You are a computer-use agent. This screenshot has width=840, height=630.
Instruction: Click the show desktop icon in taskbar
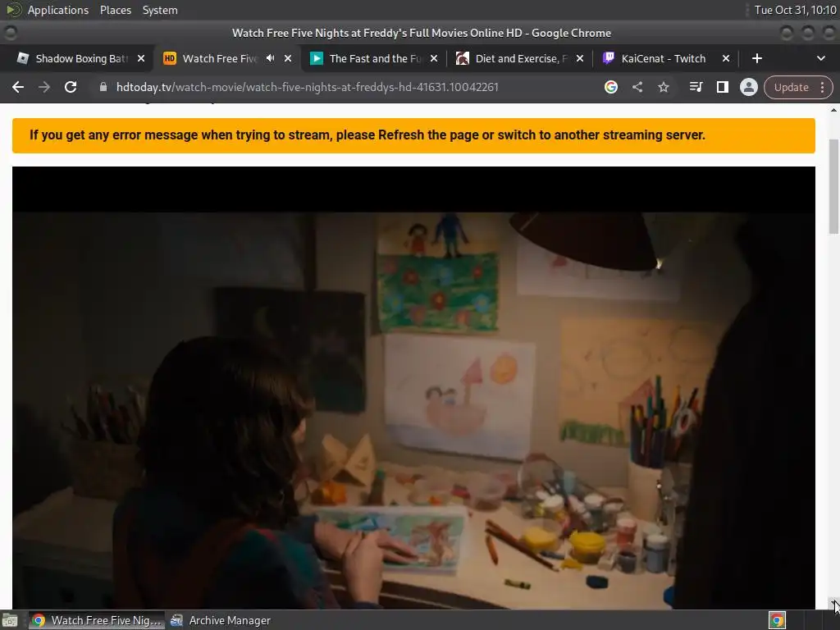pyautogui.click(x=10, y=620)
